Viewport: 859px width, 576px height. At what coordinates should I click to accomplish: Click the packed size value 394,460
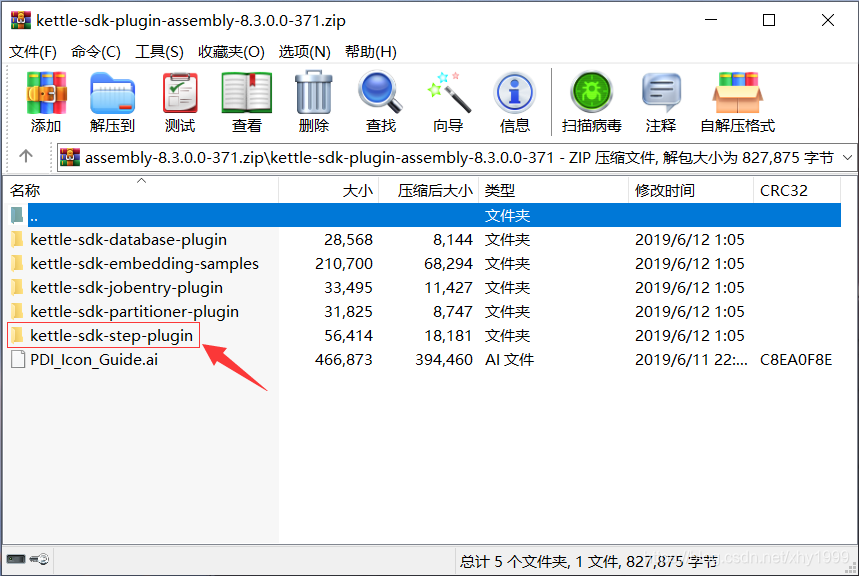(x=444, y=360)
